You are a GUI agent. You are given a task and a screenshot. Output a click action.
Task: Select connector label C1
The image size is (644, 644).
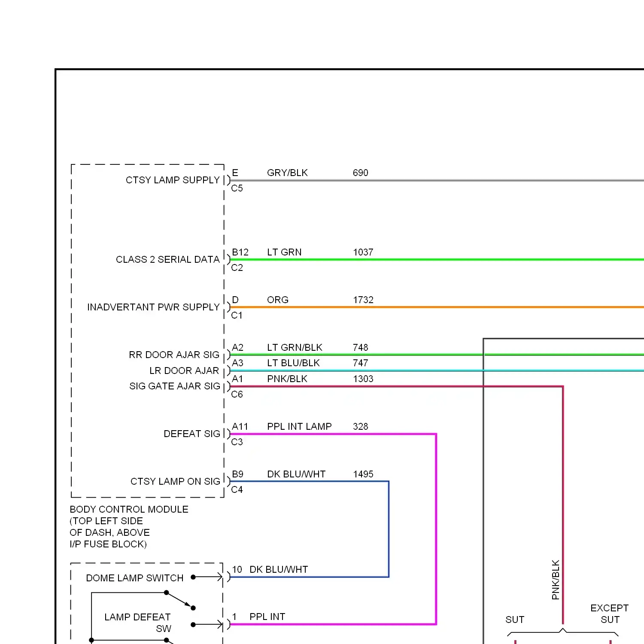(237, 315)
